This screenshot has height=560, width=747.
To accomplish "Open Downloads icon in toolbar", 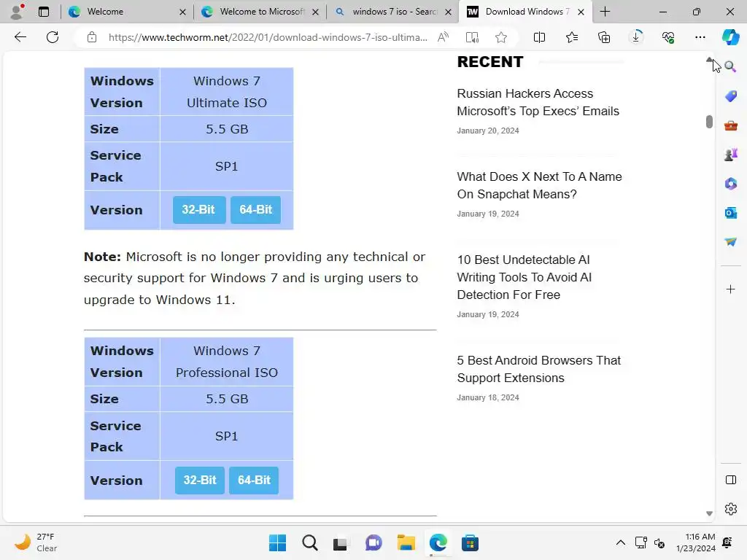I will 636,37.
